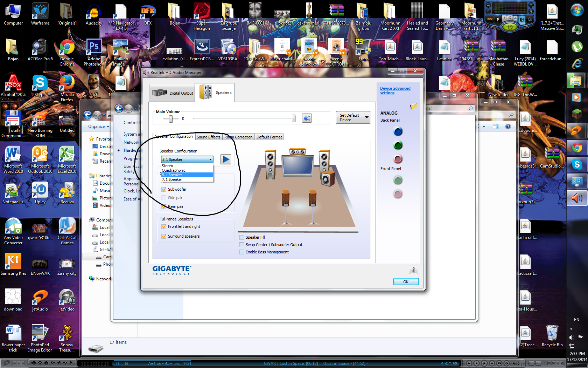The height and width of the screenshot is (368, 588).
Task: Click the mute speaker icon beside Main Volume
Action: point(307,118)
